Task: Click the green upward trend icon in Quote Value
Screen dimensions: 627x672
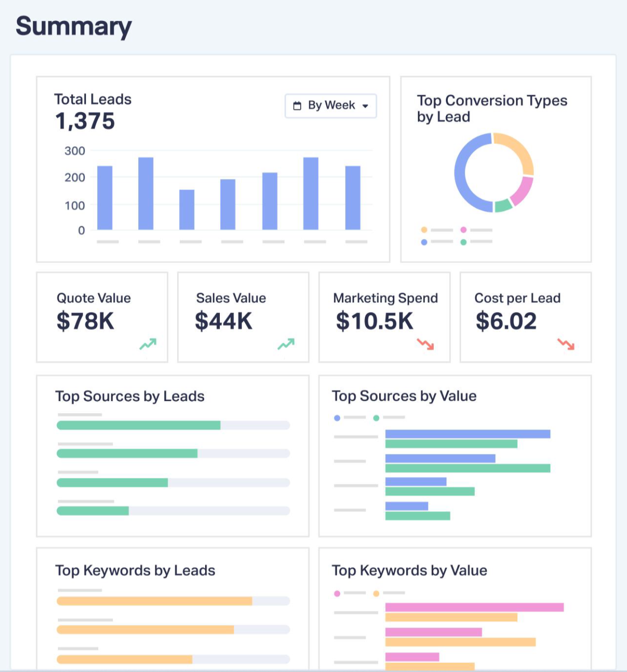Action: coord(148,345)
